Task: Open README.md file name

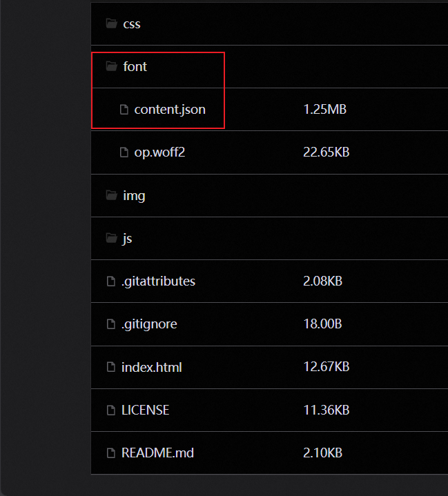Action: click(157, 453)
